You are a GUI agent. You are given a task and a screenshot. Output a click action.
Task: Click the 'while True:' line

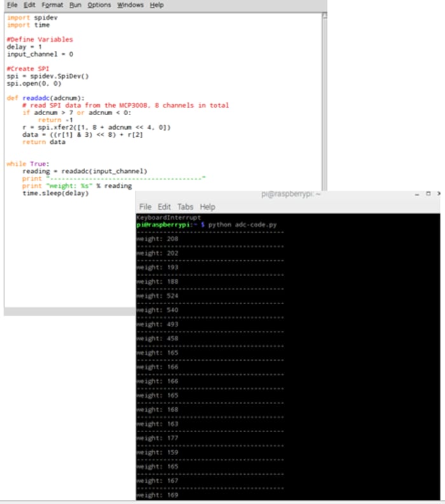(x=28, y=164)
